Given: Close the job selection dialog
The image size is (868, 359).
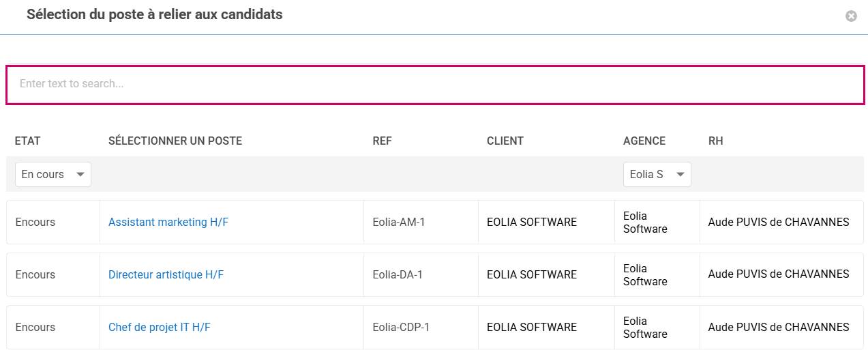Looking at the screenshot, I should pos(851,16).
